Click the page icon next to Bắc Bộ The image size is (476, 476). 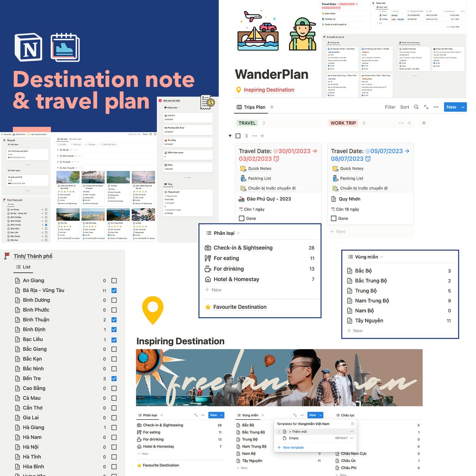[350, 270]
